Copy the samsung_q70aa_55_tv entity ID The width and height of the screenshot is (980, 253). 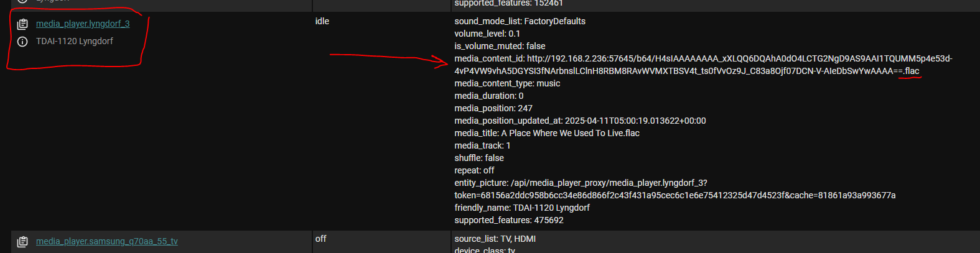tap(22, 242)
